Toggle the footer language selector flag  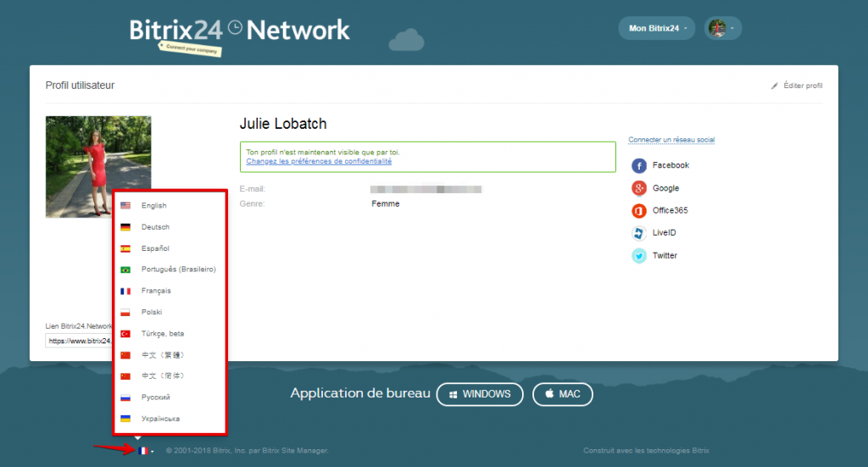pyautogui.click(x=145, y=451)
